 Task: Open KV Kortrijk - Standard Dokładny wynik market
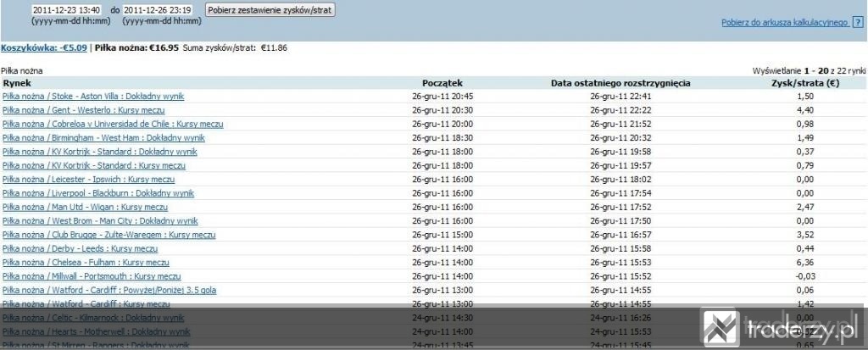pyautogui.click(x=100, y=152)
